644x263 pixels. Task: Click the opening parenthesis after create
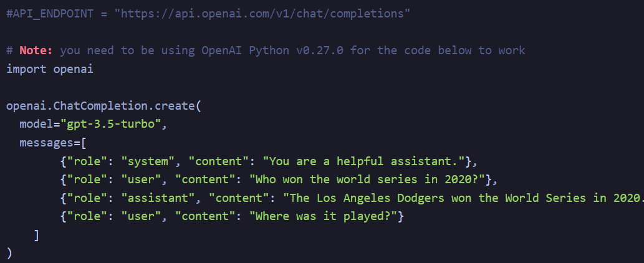pos(198,106)
